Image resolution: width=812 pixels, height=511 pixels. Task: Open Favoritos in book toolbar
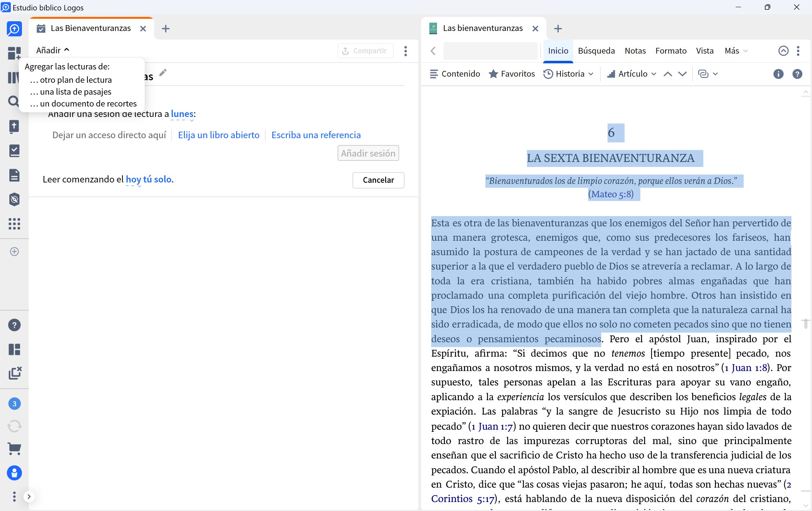(x=511, y=74)
